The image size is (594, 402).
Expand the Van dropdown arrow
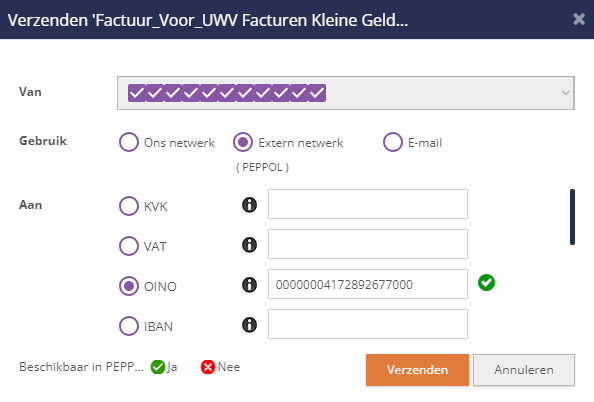click(x=566, y=93)
